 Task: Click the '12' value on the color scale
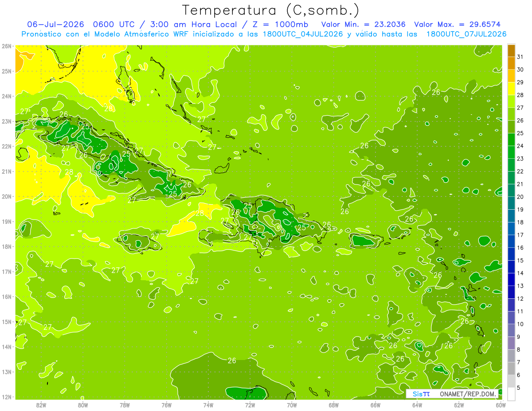click(x=520, y=298)
